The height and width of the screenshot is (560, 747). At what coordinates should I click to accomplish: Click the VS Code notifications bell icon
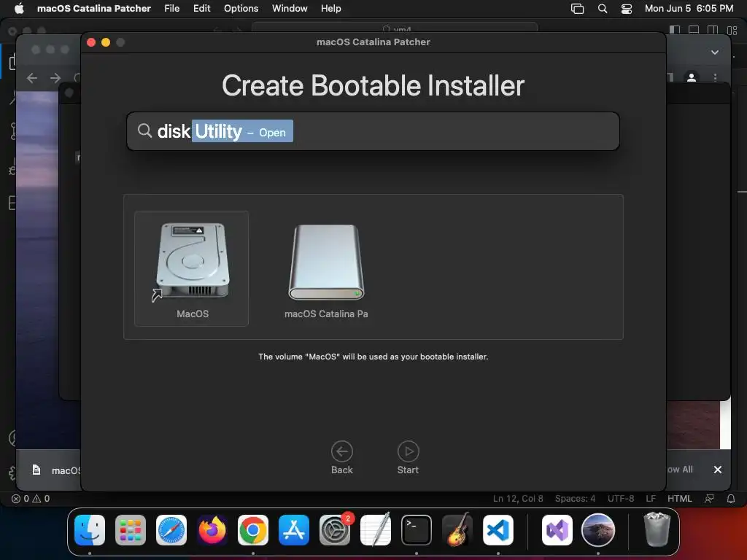(731, 499)
